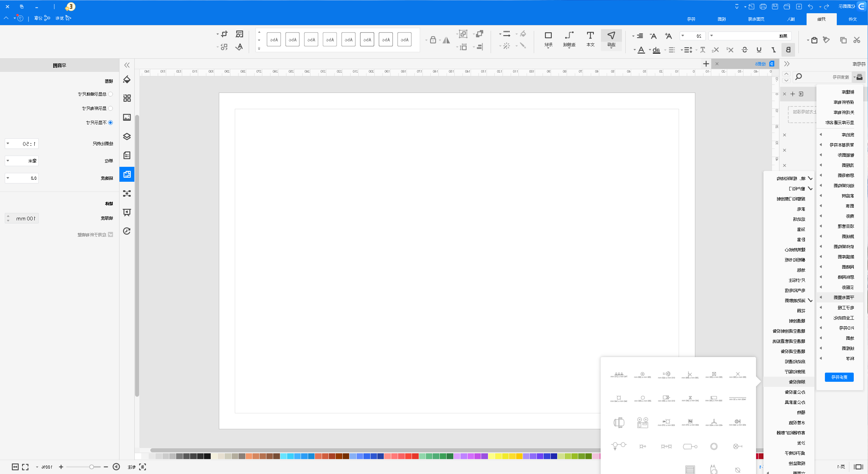Open the history sidebar icon
The width and height of the screenshot is (868, 474).
pyautogui.click(x=127, y=231)
